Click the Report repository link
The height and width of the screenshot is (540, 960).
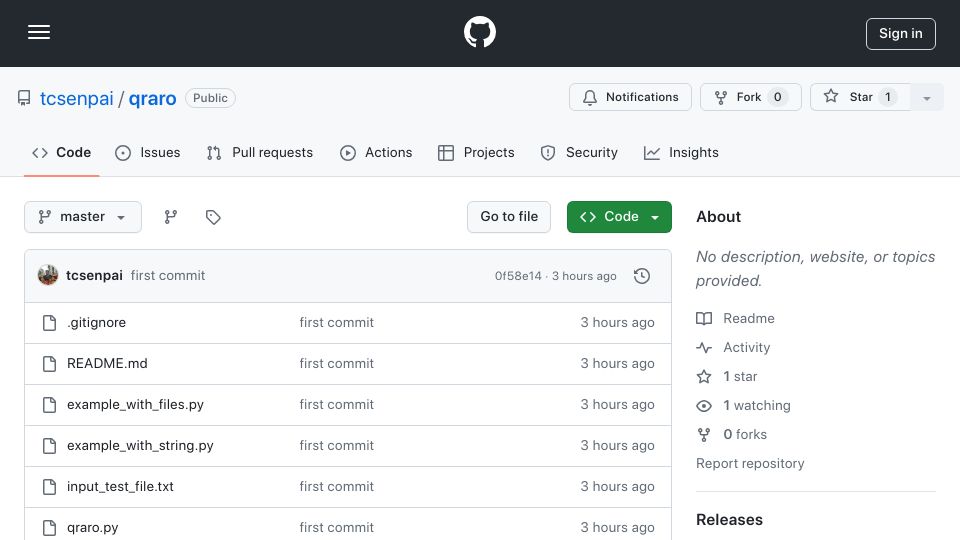pos(750,463)
